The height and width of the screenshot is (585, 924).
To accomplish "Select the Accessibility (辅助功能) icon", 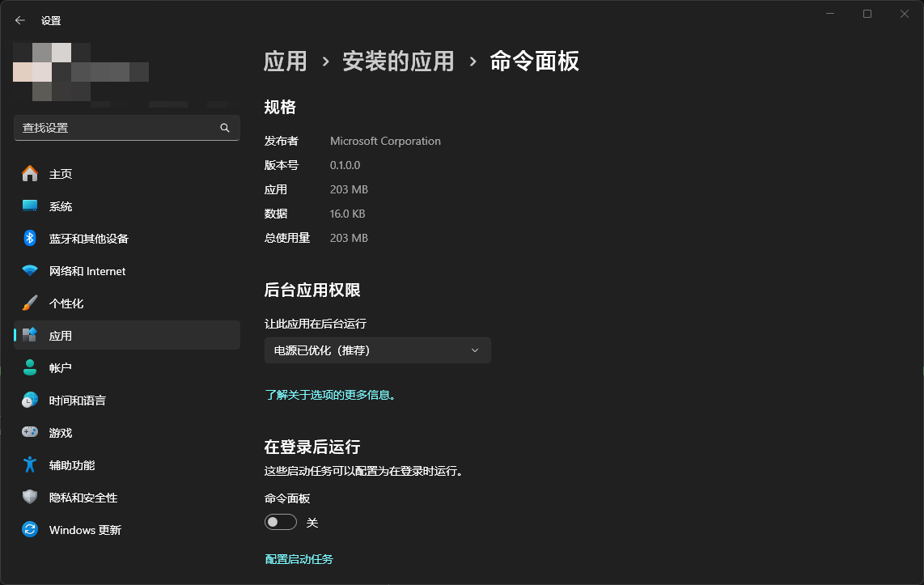I will coord(30,465).
